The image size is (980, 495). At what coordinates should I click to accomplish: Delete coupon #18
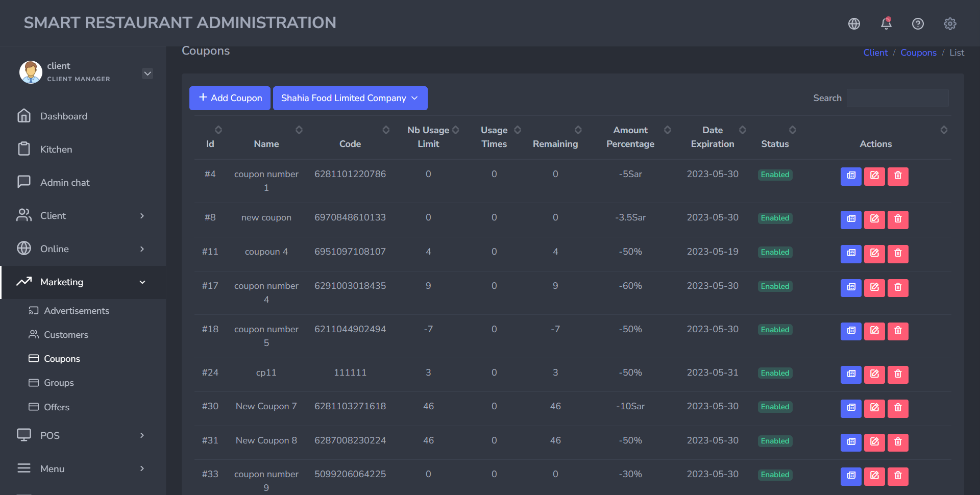click(x=898, y=331)
